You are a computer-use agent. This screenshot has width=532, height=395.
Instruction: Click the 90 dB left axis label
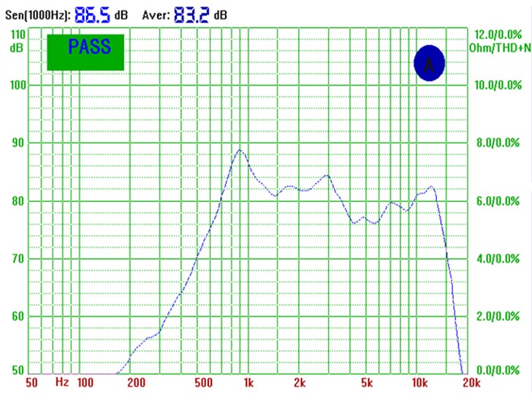pos(18,143)
